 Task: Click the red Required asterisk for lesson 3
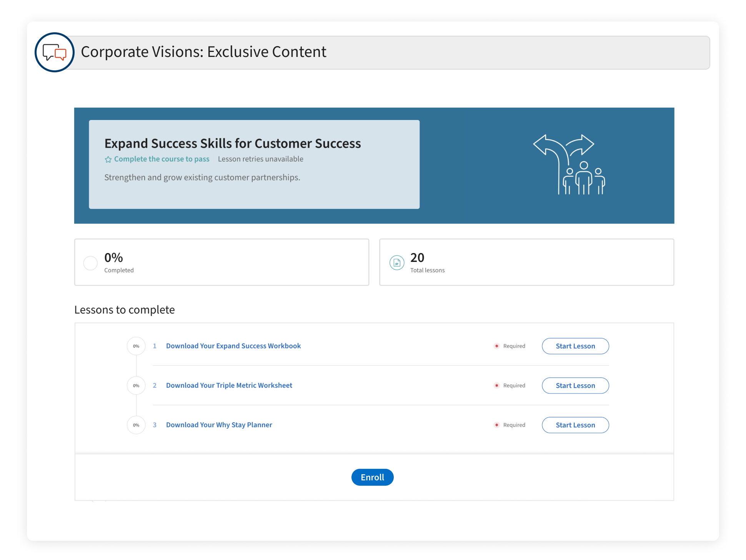point(496,425)
